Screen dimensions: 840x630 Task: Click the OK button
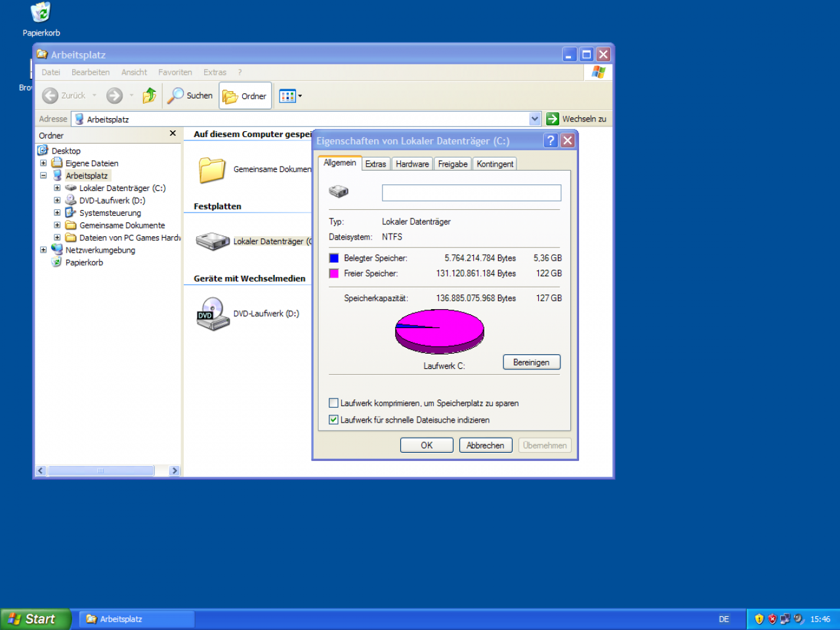[427, 445]
